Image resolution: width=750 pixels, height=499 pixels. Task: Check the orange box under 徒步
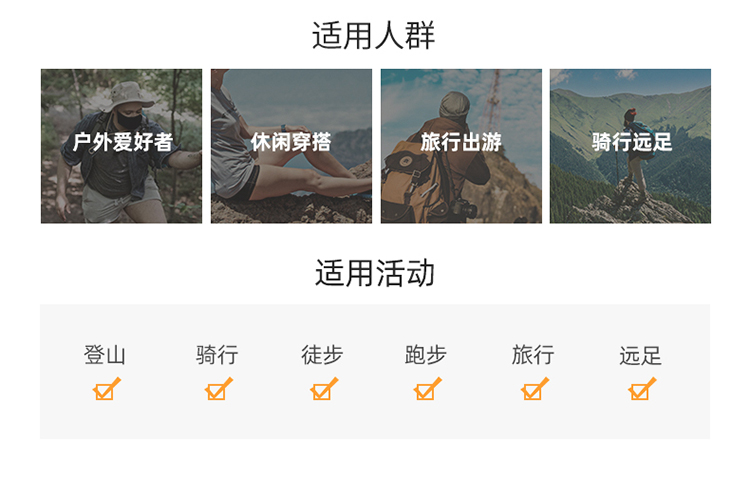point(324,389)
